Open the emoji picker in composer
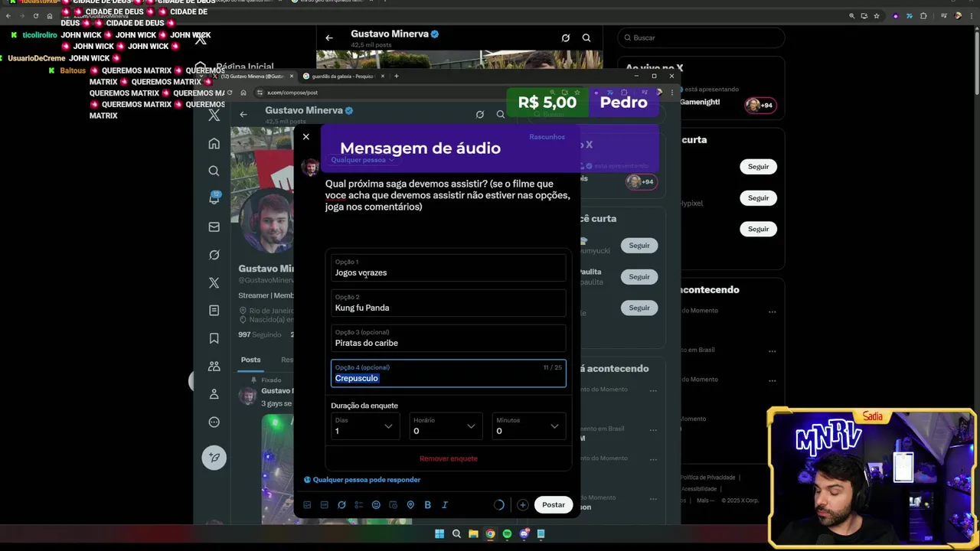This screenshot has height=551, width=980. pyautogui.click(x=376, y=505)
